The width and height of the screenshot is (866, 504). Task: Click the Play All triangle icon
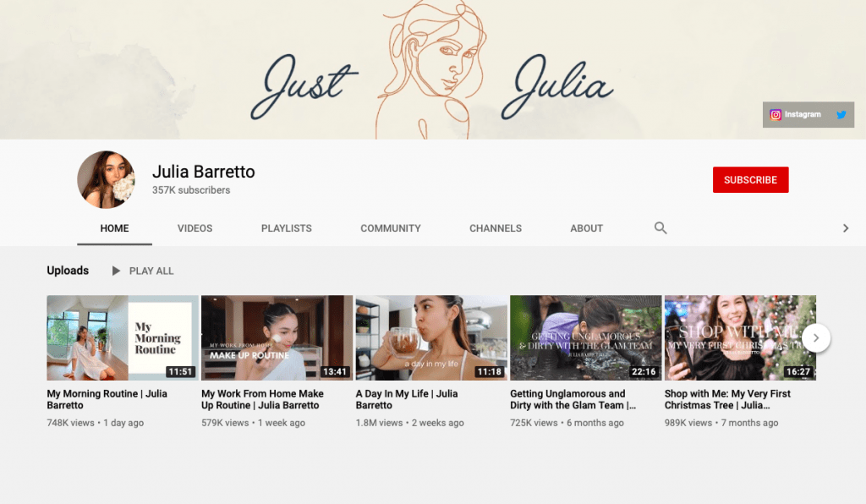[x=116, y=271]
